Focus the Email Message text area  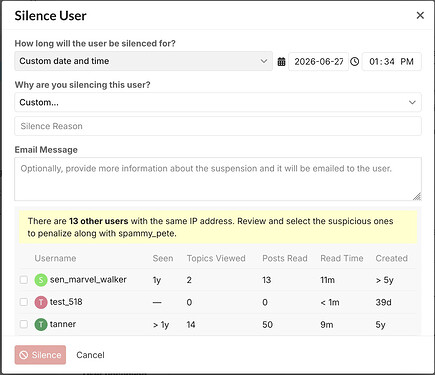pos(218,179)
